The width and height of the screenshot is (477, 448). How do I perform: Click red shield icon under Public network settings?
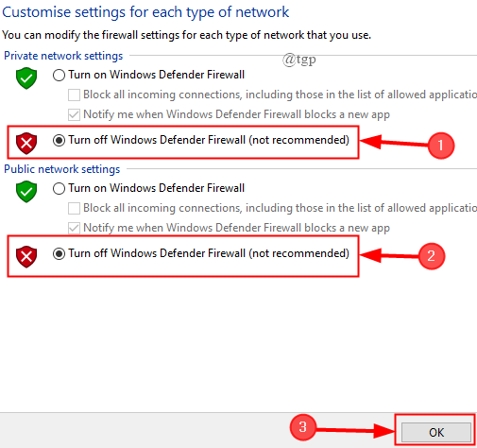(x=26, y=257)
